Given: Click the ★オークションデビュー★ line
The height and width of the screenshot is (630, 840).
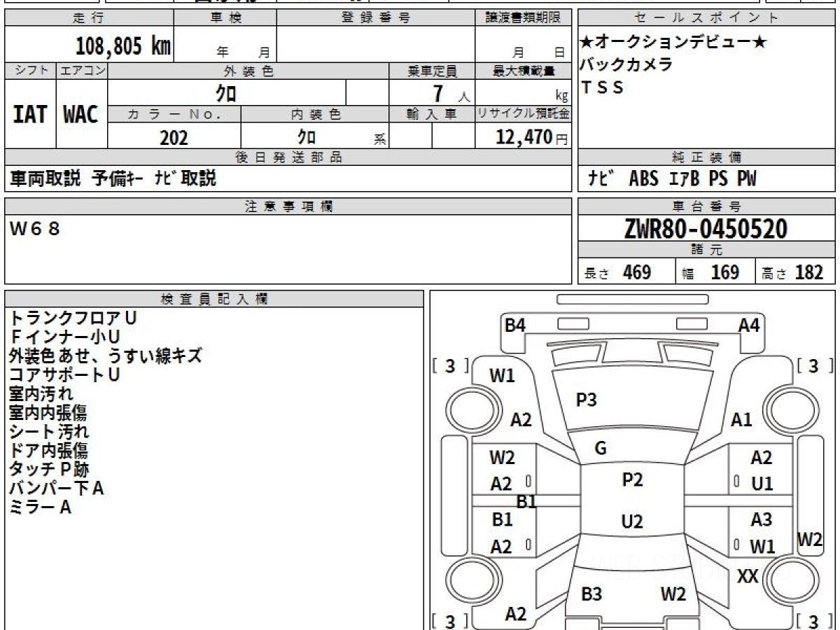Looking at the screenshot, I should click(x=673, y=43).
